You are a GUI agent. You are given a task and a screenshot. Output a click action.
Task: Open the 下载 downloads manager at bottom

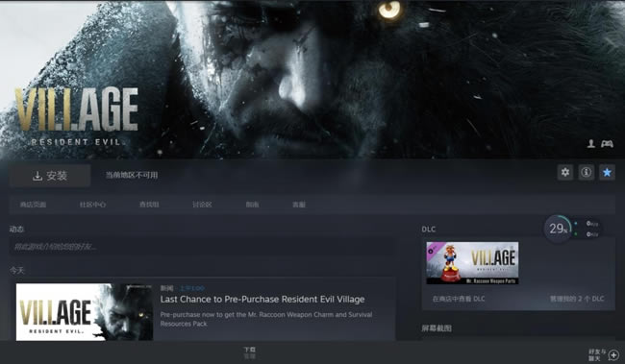pos(250,352)
